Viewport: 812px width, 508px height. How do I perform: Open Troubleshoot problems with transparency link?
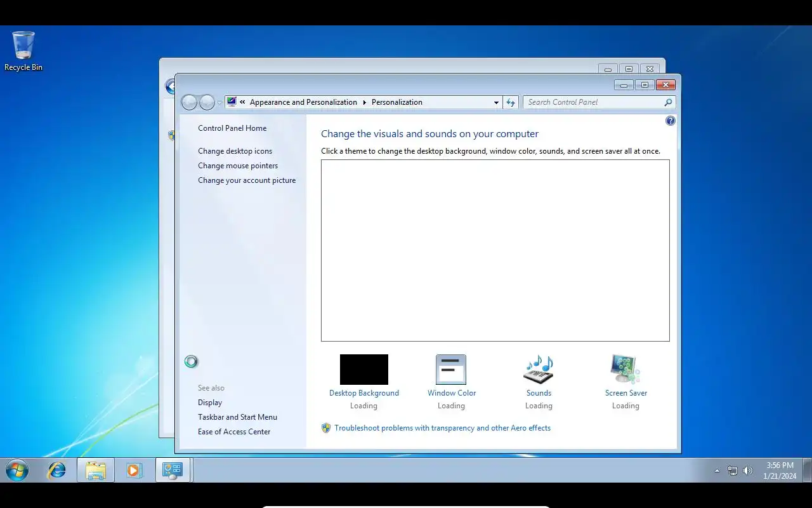click(x=442, y=428)
